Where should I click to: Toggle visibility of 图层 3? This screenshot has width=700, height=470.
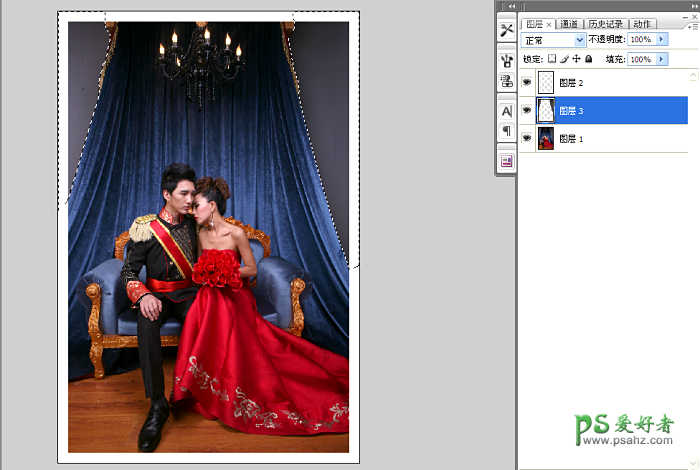527,110
